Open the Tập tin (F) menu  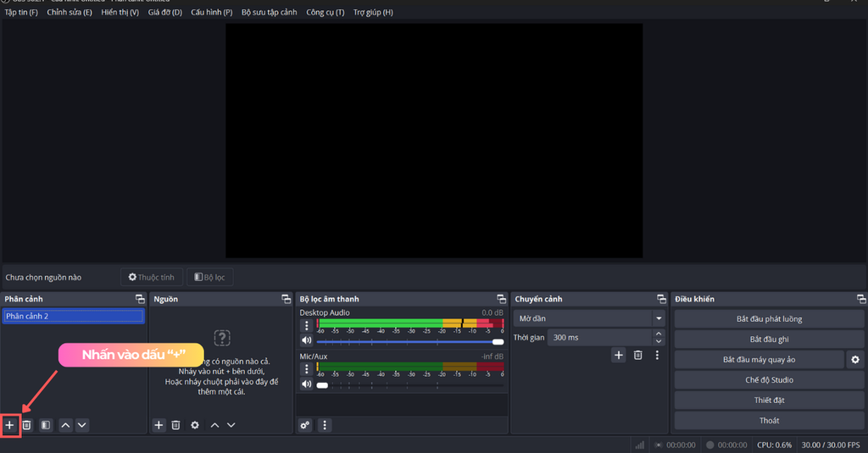click(x=21, y=13)
